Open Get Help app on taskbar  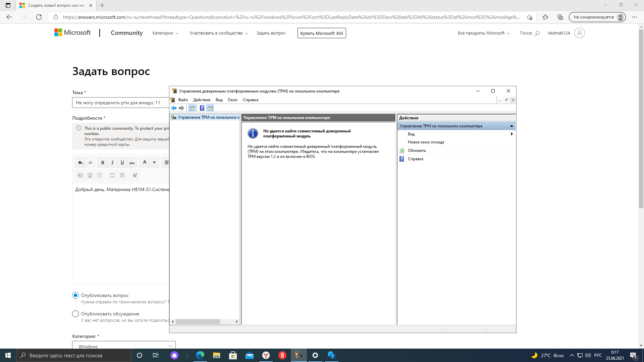(332, 355)
